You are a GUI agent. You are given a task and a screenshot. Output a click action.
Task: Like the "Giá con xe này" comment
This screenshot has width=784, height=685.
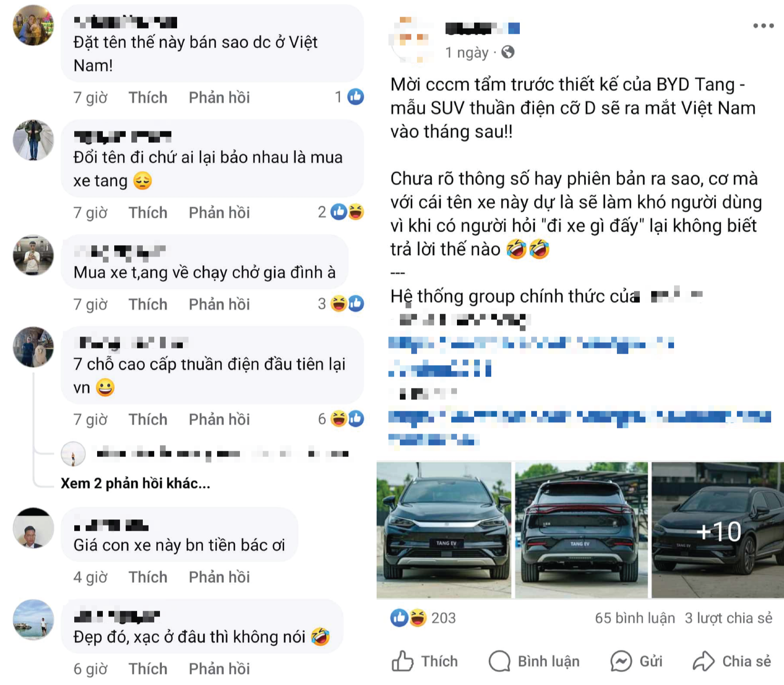pos(148,577)
